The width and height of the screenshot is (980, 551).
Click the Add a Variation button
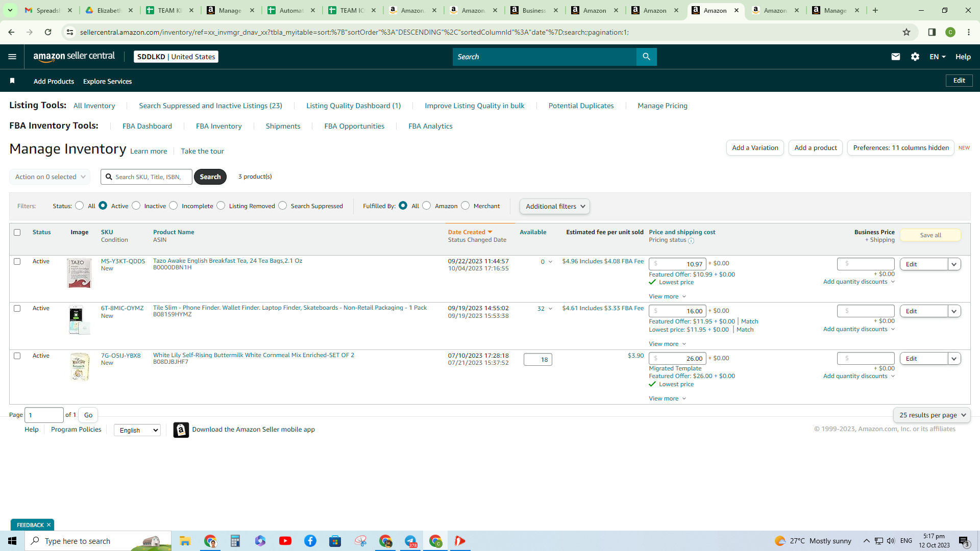(755, 148)
